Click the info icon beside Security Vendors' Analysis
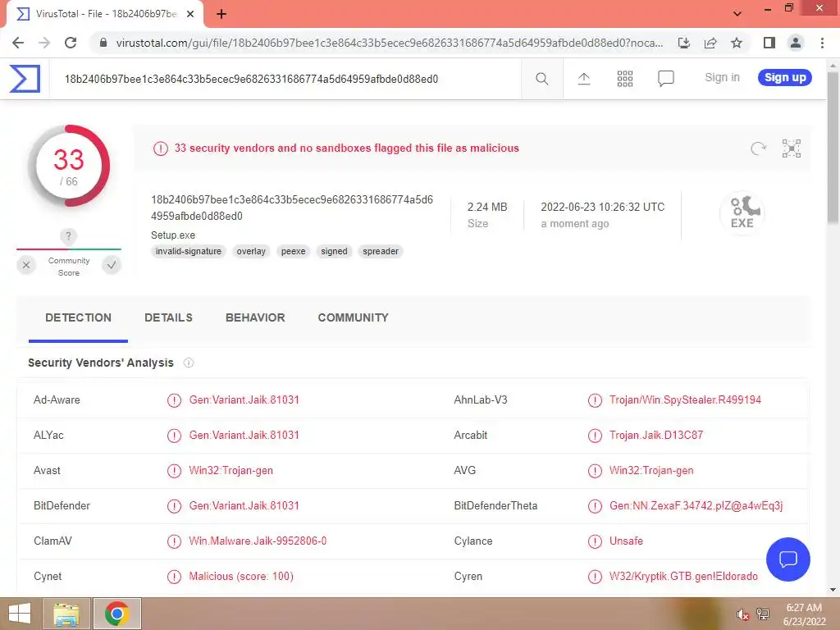The width and height of the screenshot is (840, 630). coord(189,363)
